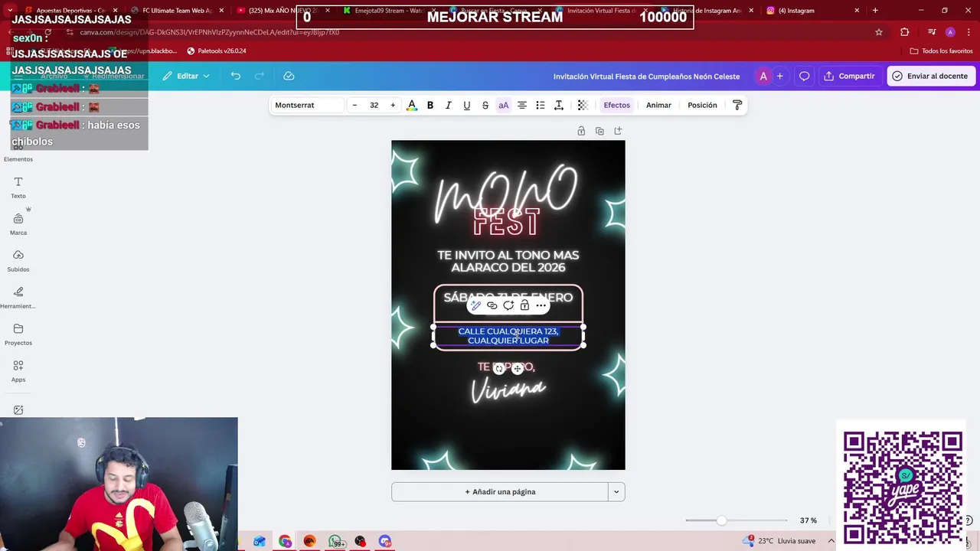This screenshot has height=551, width=980.
Task: Click the Compartir button
Action: [849, 76]
